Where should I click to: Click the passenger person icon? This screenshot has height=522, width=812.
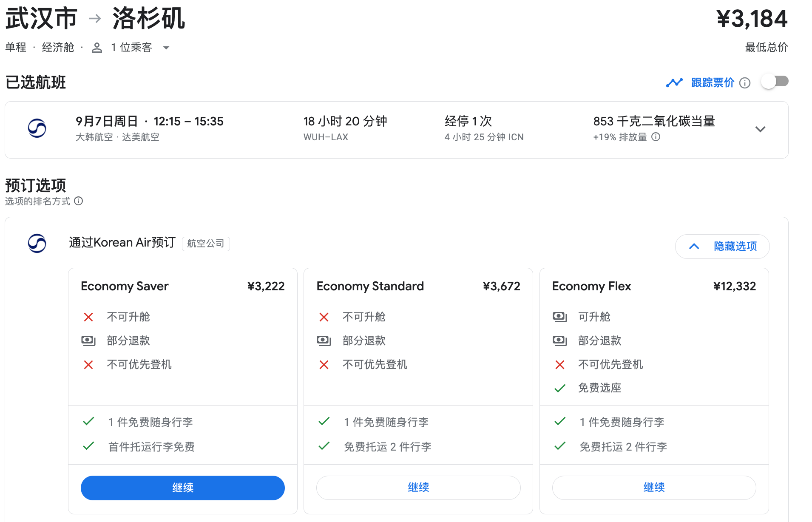(97, 48)
